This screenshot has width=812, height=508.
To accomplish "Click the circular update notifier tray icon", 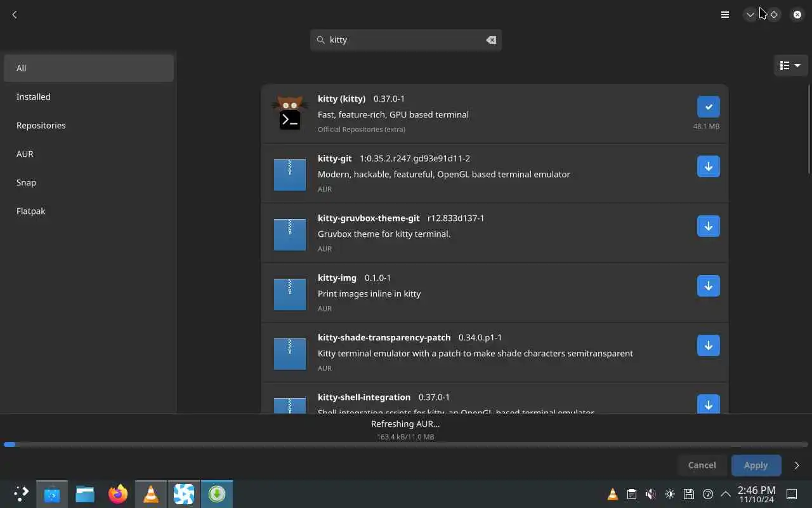I will click(x=708, y=494).
